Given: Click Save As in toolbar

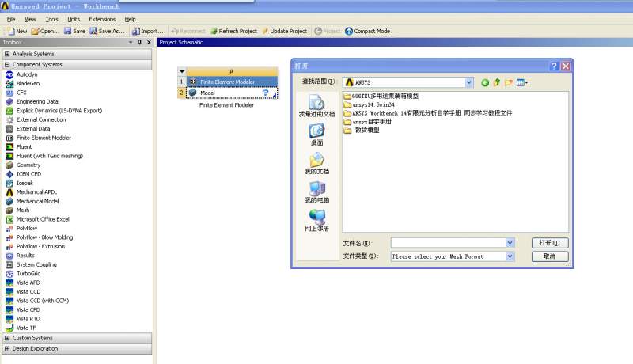Looking at the screenshot, I should (107, 31).
